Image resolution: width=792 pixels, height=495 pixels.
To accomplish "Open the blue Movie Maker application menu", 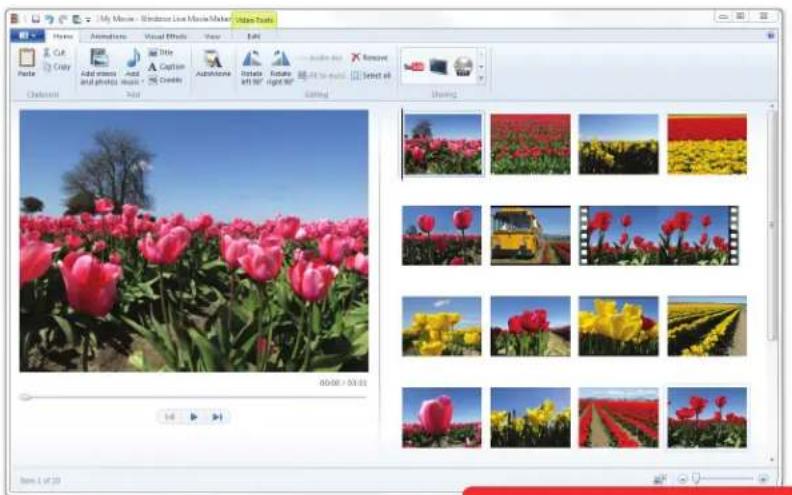I will click(x=27, y=36).
